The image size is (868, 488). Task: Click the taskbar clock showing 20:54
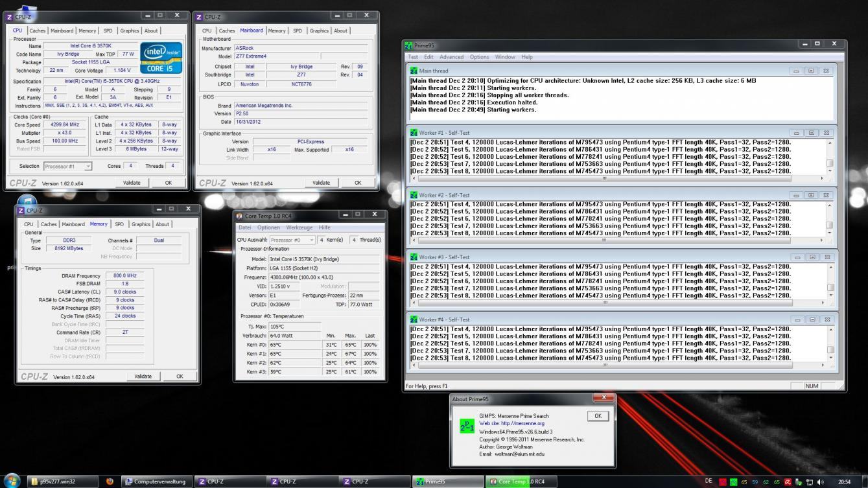click(845, 482)
